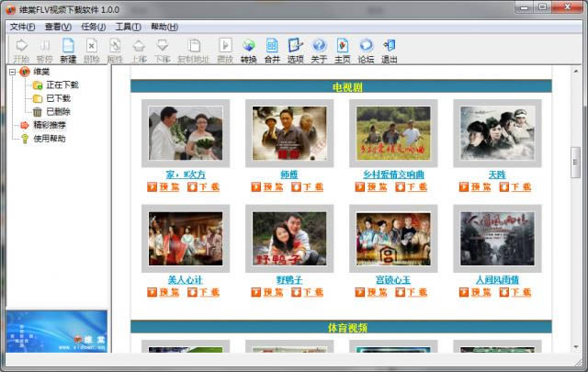Open the 家，N次方 title link
Viewport: 588px width, 372px height.
click(186, 175)
